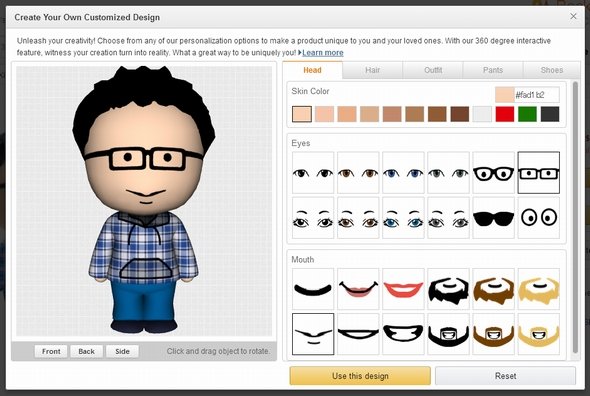Reset the avatar design
The height and width of the screenshot is (396, 590).
pyautogui.click(x=505, y=376)
